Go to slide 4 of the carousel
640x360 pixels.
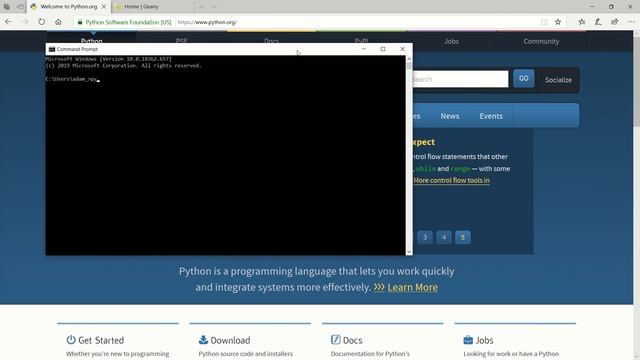[x=444, y=238]
